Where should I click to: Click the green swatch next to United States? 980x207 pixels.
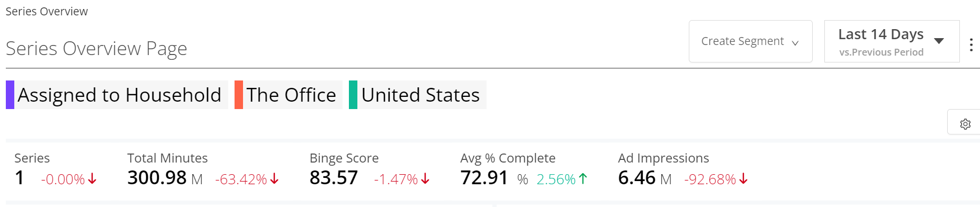pos(353,95)
